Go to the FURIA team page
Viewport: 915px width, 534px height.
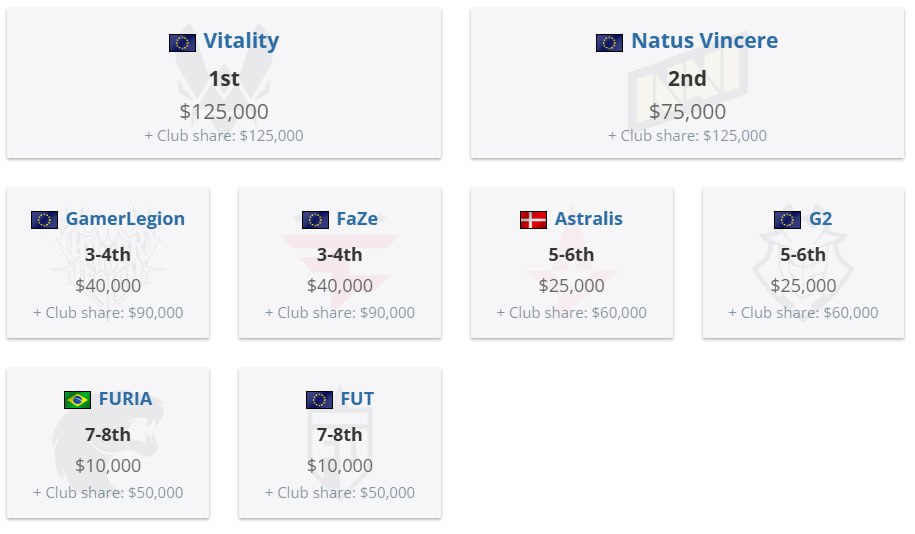point(125,399)
